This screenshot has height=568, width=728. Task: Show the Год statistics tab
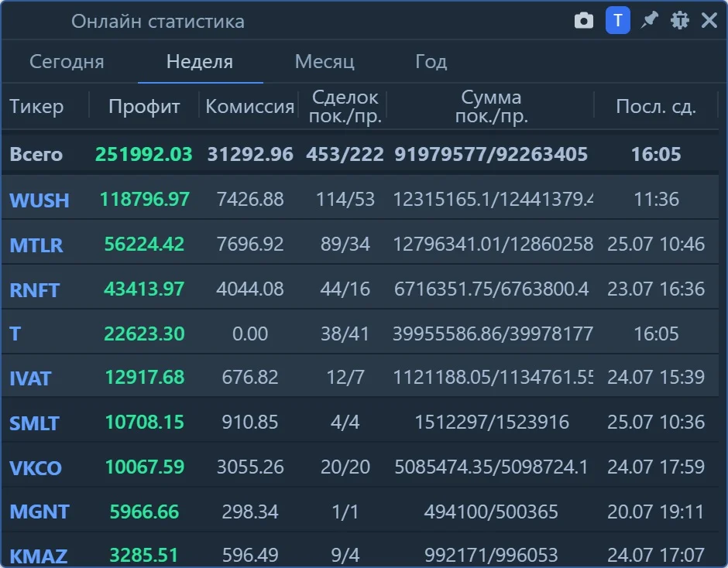click(x=431, y=62)
